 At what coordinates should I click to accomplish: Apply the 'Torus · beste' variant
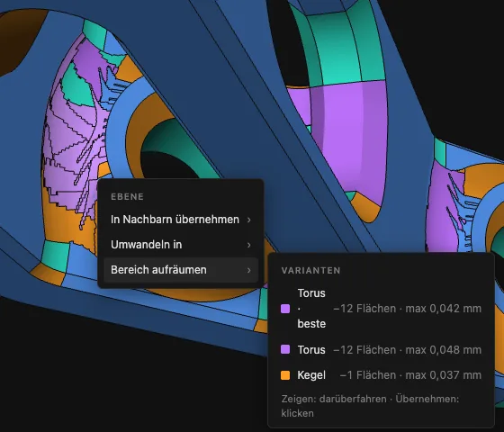tap(382, 309)
